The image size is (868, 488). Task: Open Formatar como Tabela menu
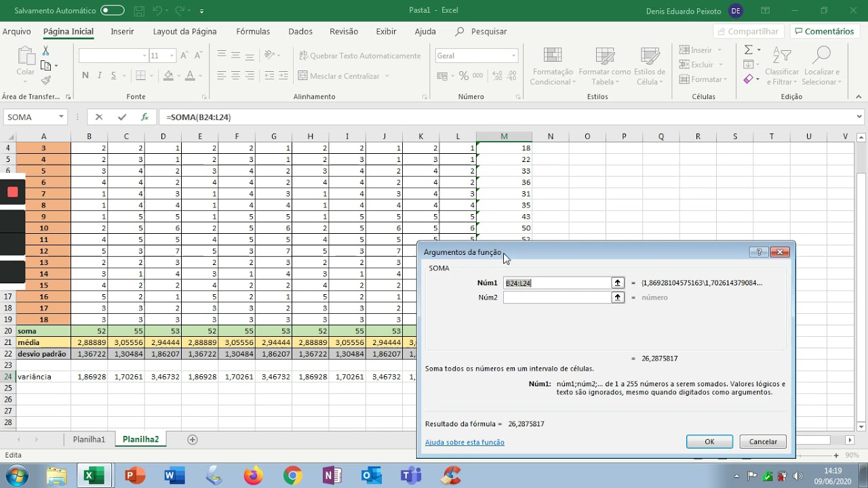(604, 66)
